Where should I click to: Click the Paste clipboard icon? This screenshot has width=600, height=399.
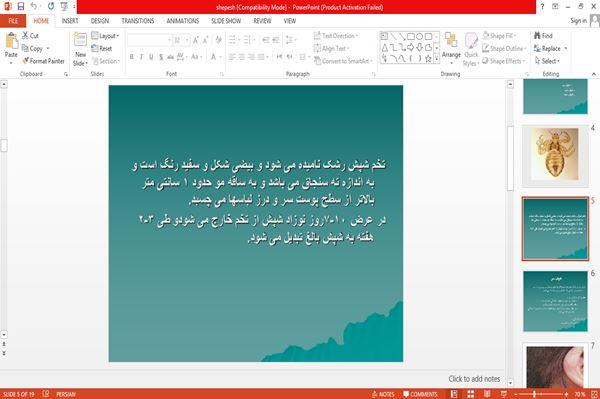click(11, 41)
